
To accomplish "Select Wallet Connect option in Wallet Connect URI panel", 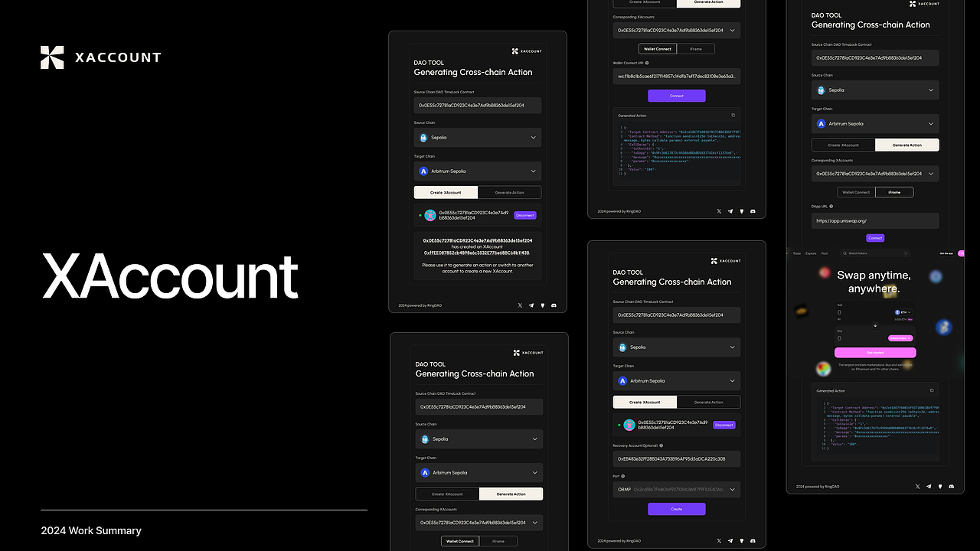I will point(657,48).
